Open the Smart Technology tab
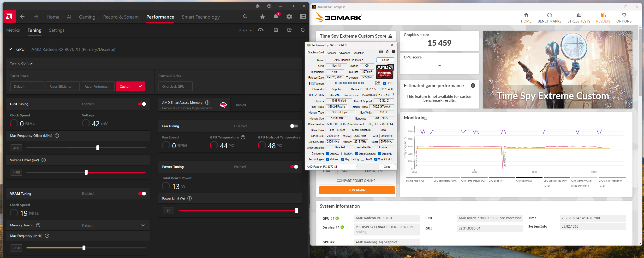 (x=201, y=17)
